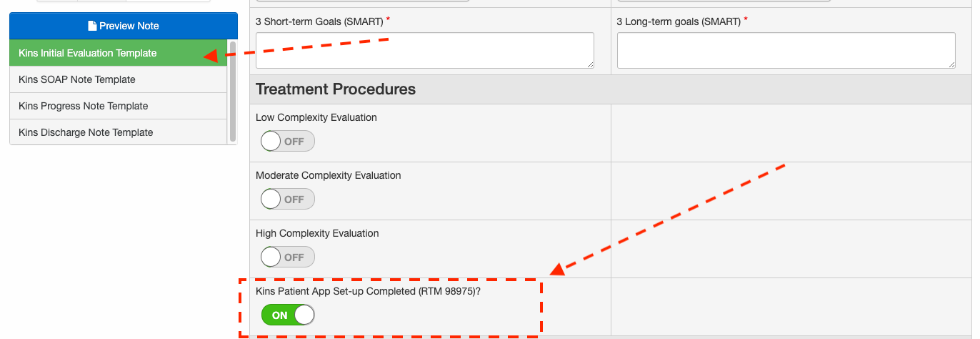Click the Short-term Goals textarea resize handle

click(590, 64)
